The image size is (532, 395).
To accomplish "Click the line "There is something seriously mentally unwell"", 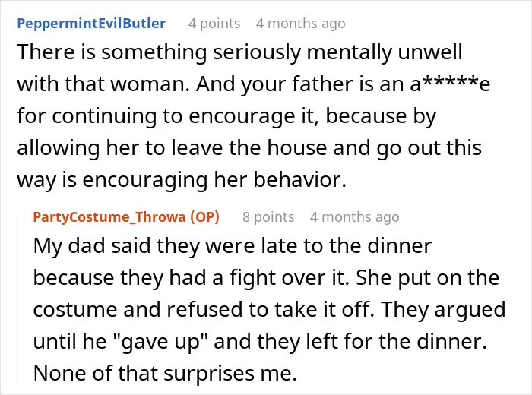I will [239, 52].
